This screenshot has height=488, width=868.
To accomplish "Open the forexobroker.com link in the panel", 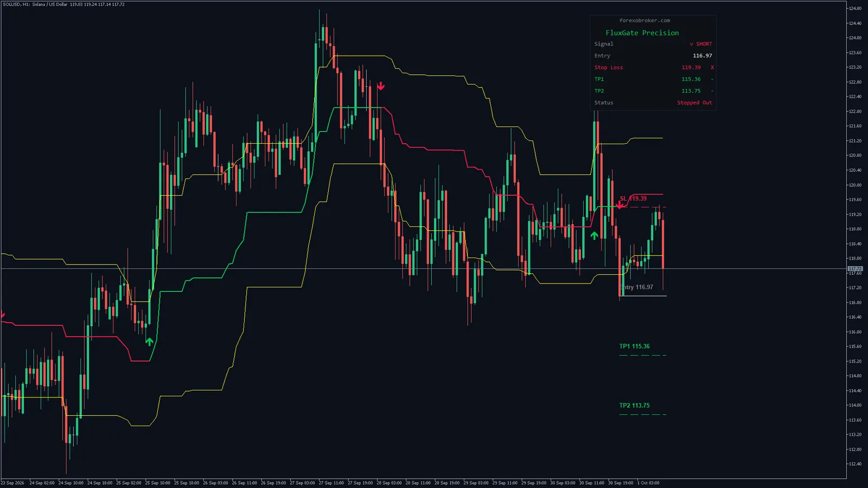I will pos(644,21).
